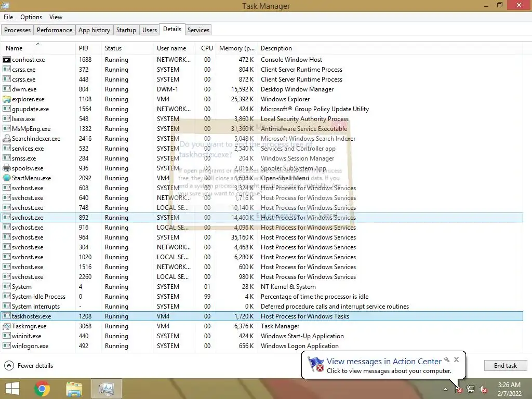Click the explorer.exe folder icon
This screenshot has height=399, width=532.
pos(6,99)
